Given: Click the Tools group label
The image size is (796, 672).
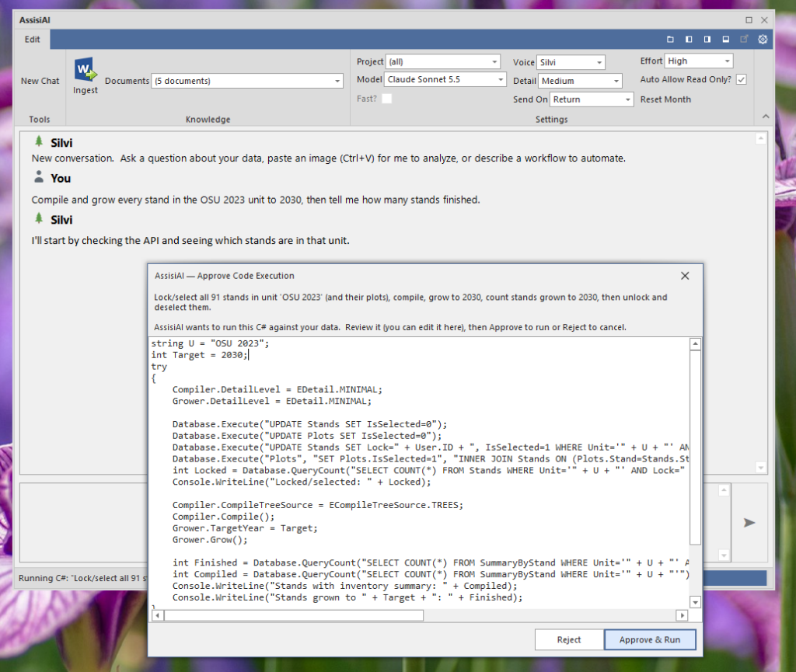Looking at the screenshot, I should point(40,119).
